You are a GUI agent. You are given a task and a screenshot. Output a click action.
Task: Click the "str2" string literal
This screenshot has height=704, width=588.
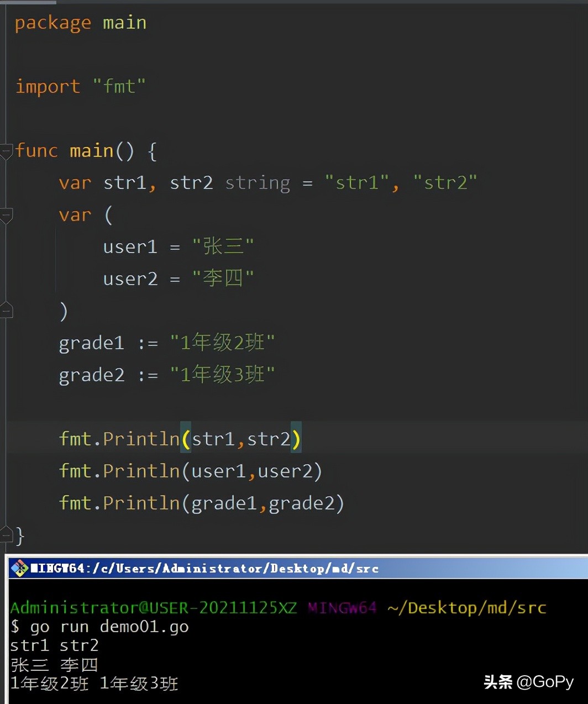coord(445,182)
